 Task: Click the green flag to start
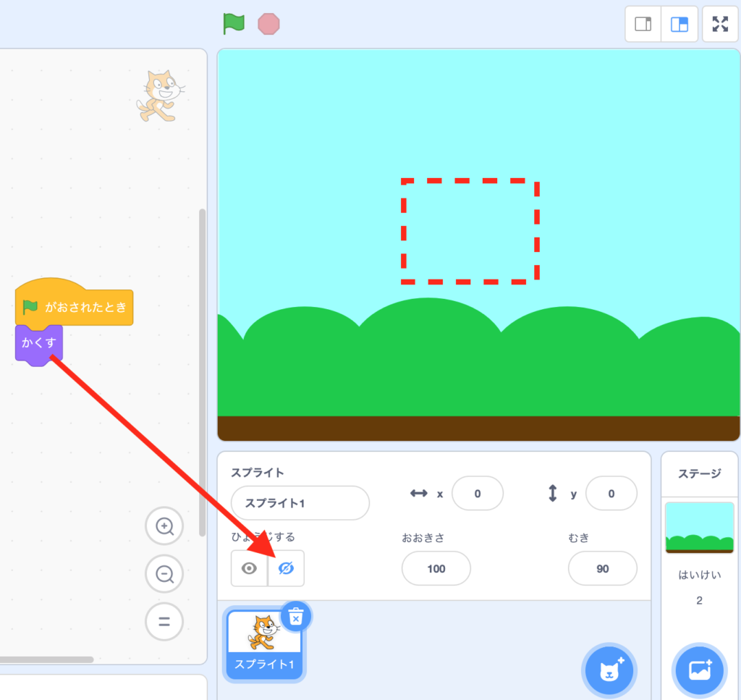pos(234,24)
